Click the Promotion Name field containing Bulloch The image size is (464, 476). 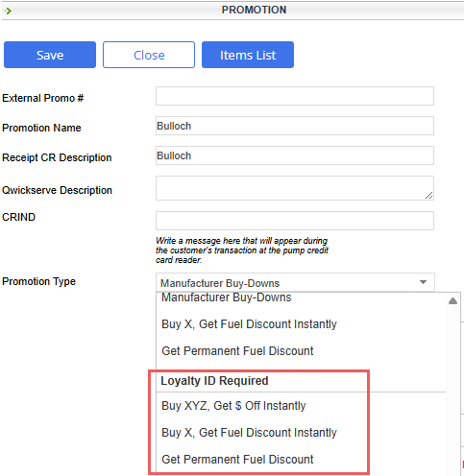[295, 126]
